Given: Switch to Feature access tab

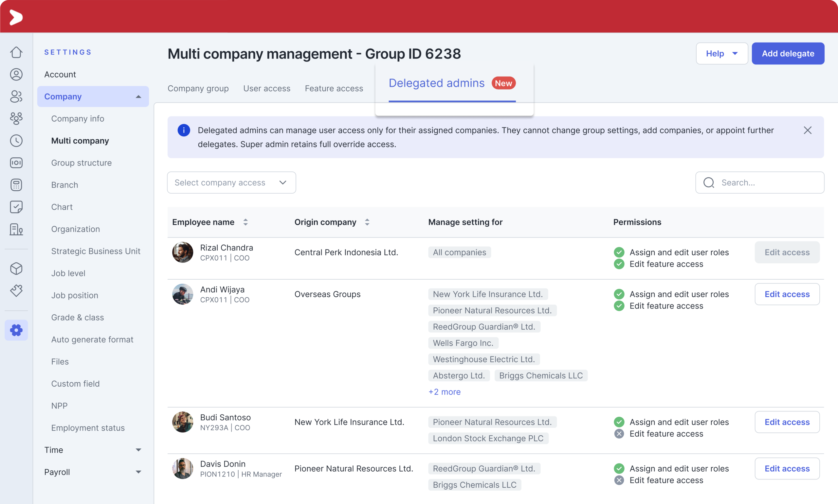Looking at the screenshot, I should 334,88.
